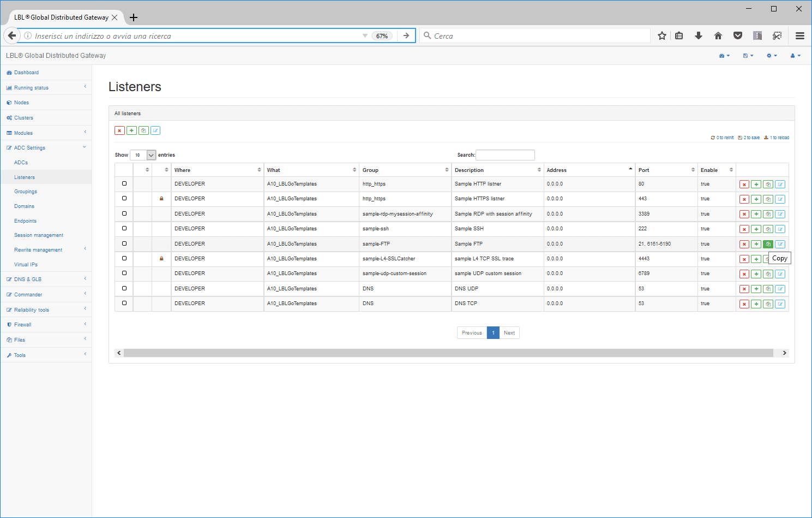Check the Sample SSH row checkbox
This screenshot has height=518, width=812.
[x=124, y=228]
